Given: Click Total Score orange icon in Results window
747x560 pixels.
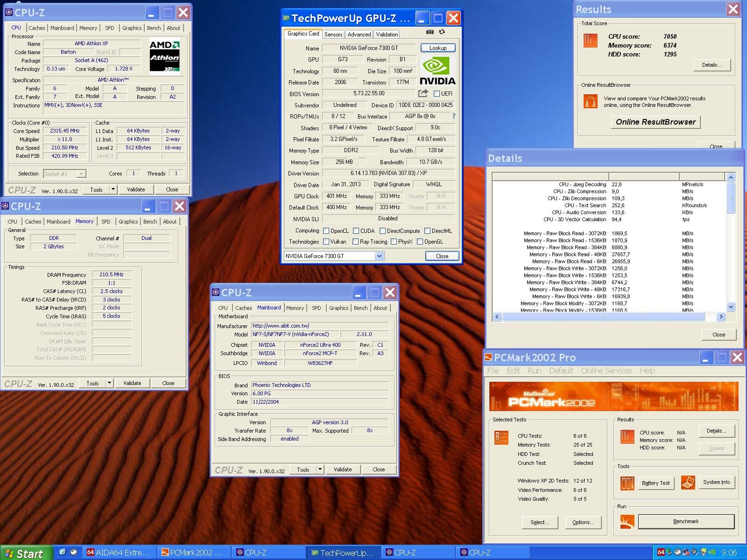Looking at the screenshot, I should [x=591, y=41].
